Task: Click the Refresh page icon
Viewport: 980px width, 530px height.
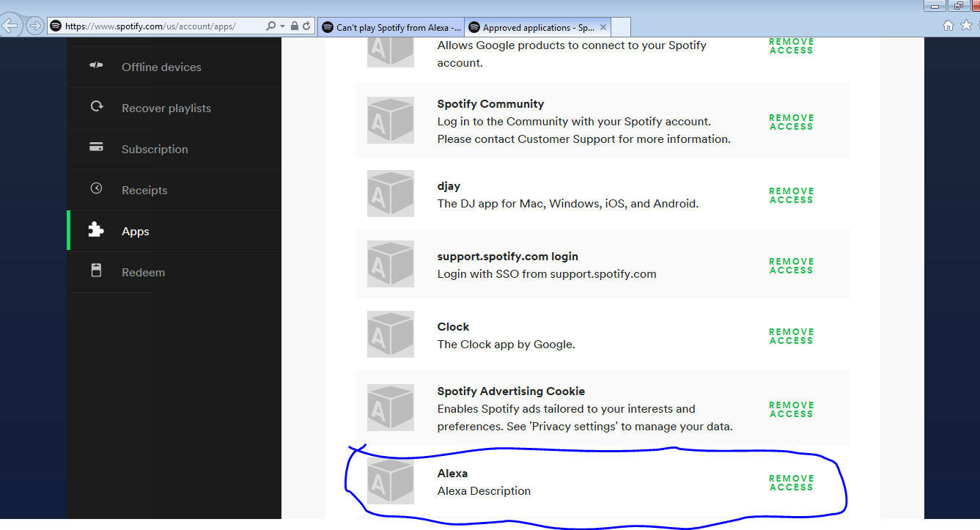Action: pyautogui.click(x=306, y=26)
